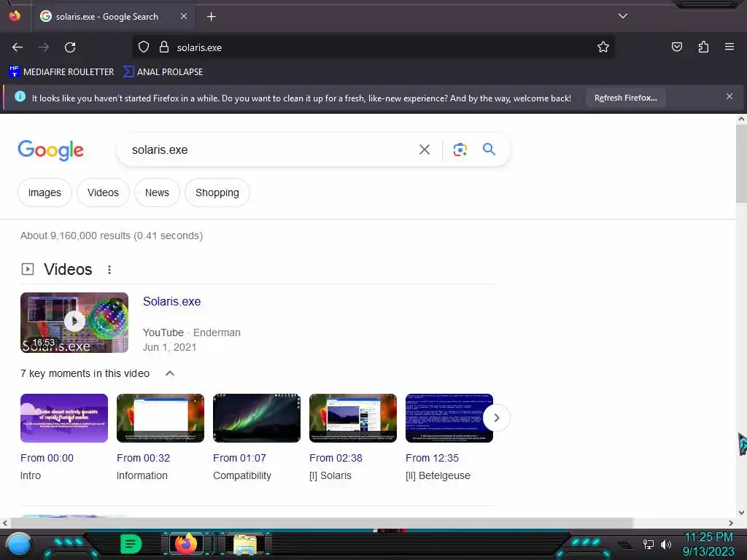Search by image with Google Lens icon
This screenshot has height=560, width=747.
[x=460, y=149]
